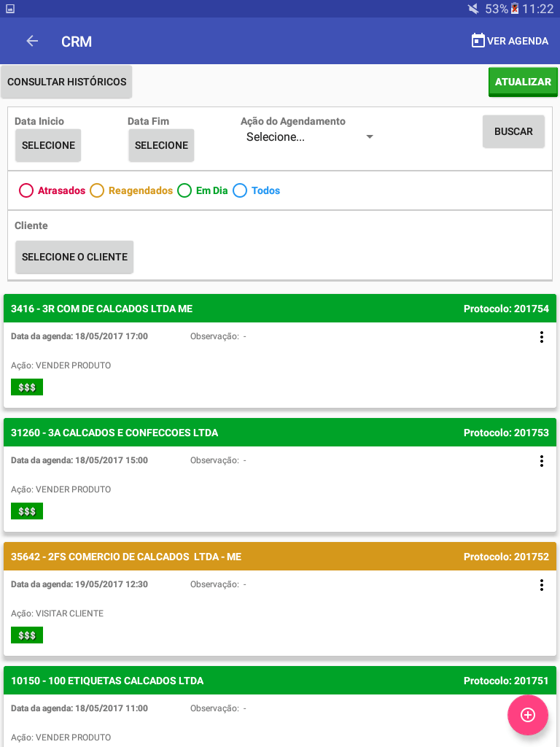Select the Reagendados radio filter
Screen dimensions: 560x747
(97, 190)
